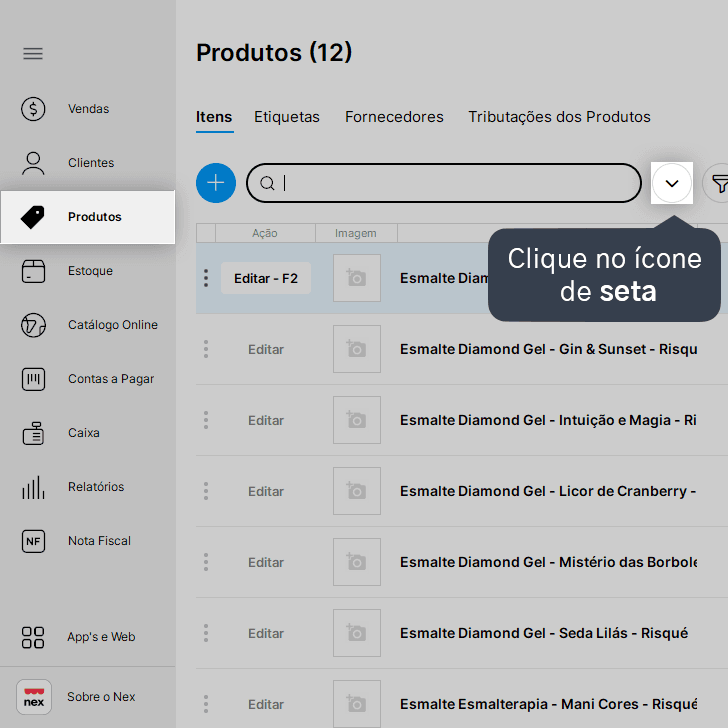Click the Ação column header
This screenshot has height=728, width=728.
(265, 233)
